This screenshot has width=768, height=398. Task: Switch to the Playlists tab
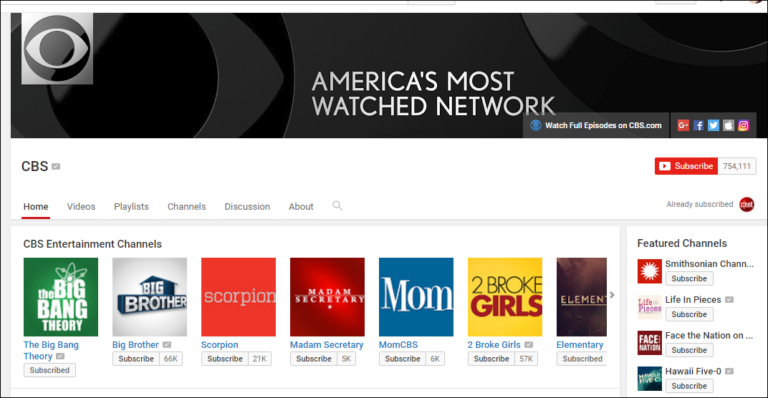click(x=131, y=207)
